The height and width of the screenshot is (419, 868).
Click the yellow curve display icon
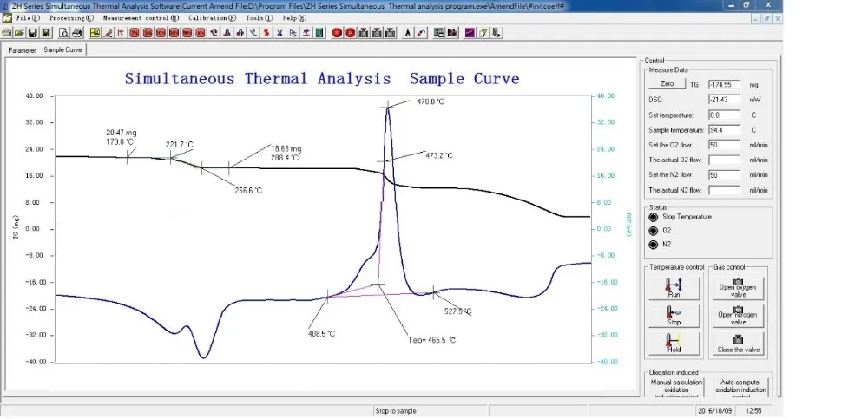95,33
